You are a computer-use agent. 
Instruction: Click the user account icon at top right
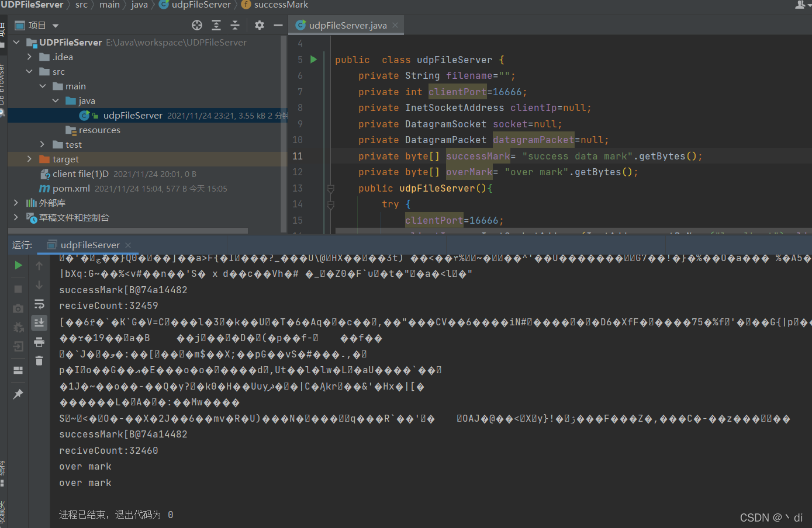pyautogui.click(x=800, y=5)
